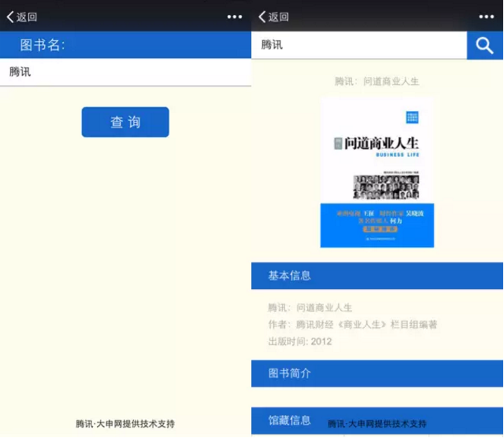Image resolution: width=504 pixels, height=441 pixels.
Task: Open the 问道商业人生 book cover image
Action: [x=377, y=173]
